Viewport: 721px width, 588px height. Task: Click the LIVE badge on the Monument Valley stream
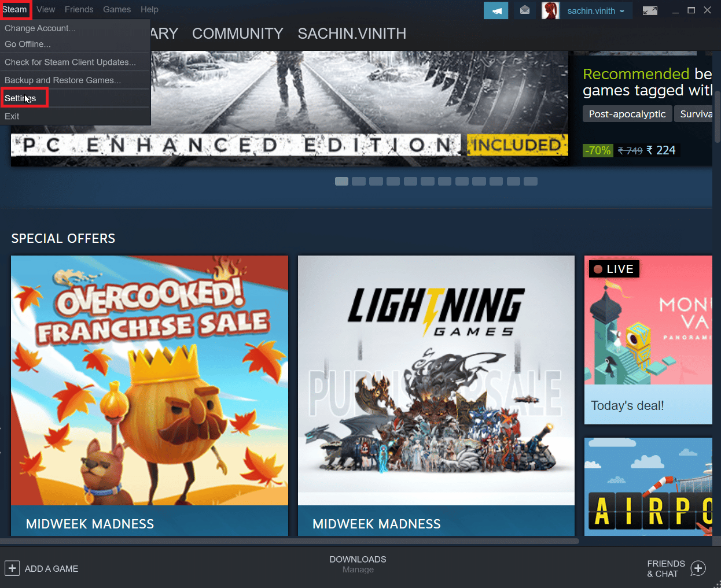[x=613, y=268]
